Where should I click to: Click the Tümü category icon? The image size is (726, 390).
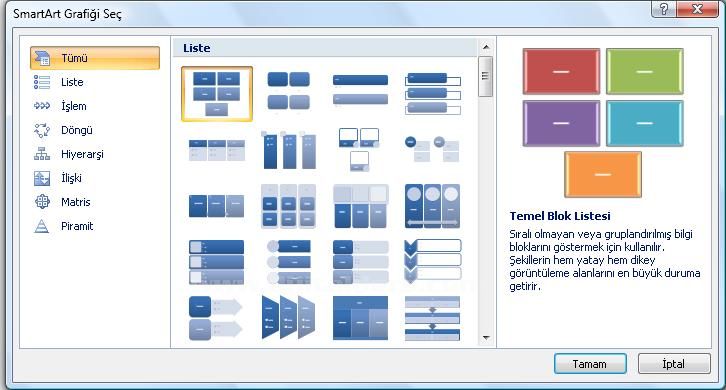[x=42, y=58]
